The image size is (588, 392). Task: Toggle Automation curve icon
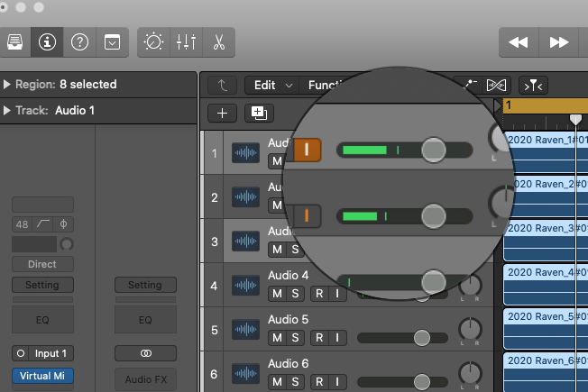(x=470, y=85)
